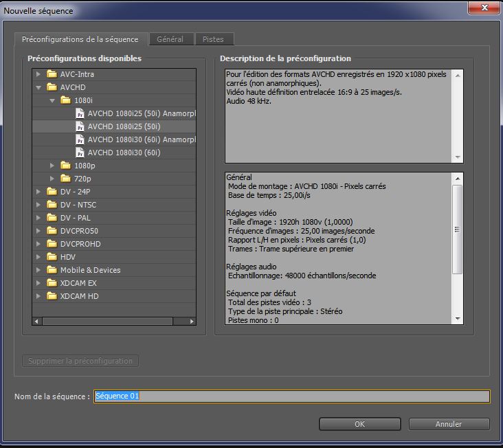
Task: Switch to the Pistes tab
Action: coord(213,39)
